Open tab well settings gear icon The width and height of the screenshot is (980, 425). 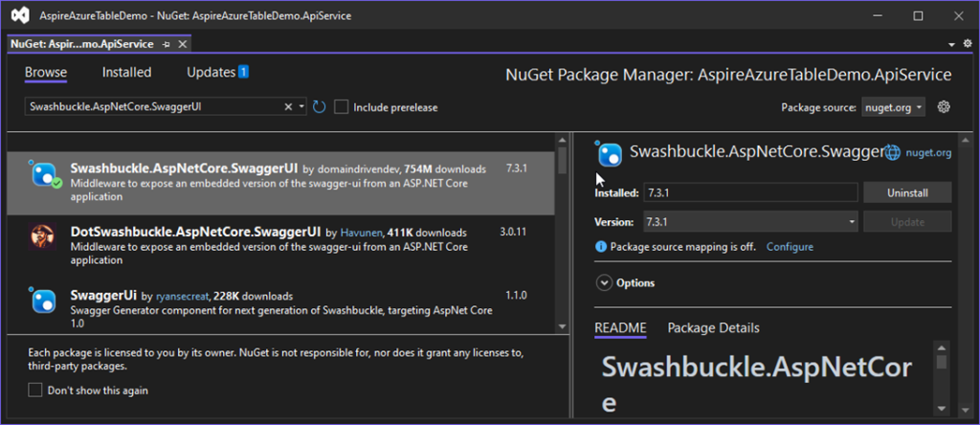click(968, 44)
